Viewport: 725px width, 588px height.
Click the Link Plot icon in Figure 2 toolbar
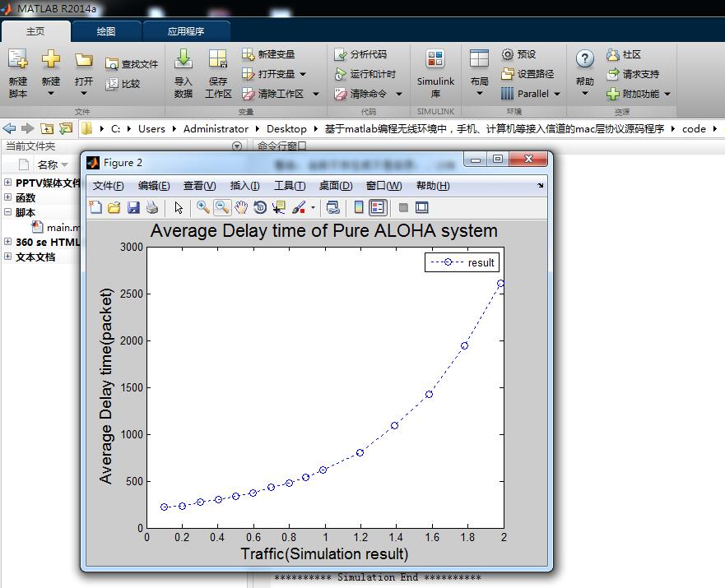point(333,207)
